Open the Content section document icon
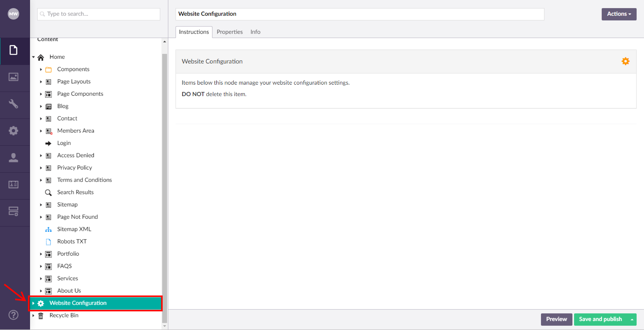 click(13, 50)
